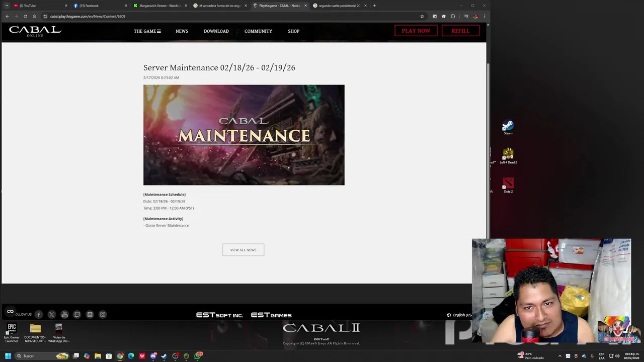
Task: Open the Chrome extensions puzzle icon
Action: [x=453, y=16]
